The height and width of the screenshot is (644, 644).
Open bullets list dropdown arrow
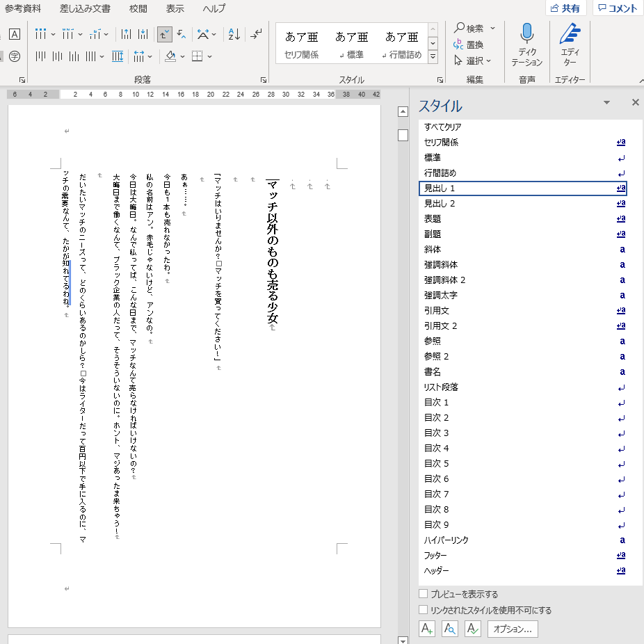click(x=53, y=35)
